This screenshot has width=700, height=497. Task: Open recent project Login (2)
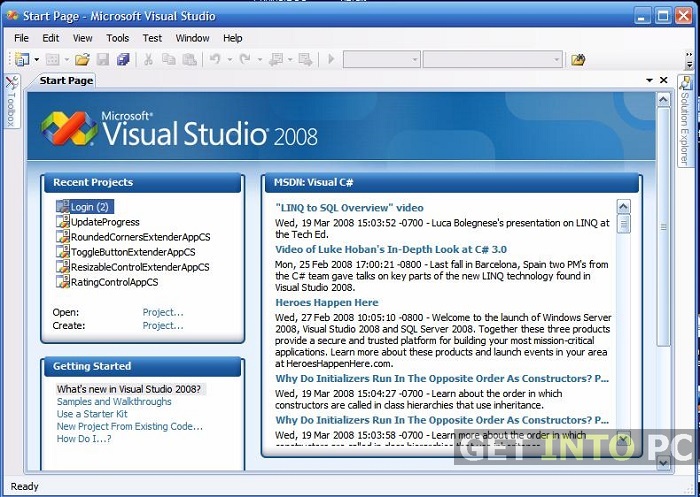click(x=89, y=207)
